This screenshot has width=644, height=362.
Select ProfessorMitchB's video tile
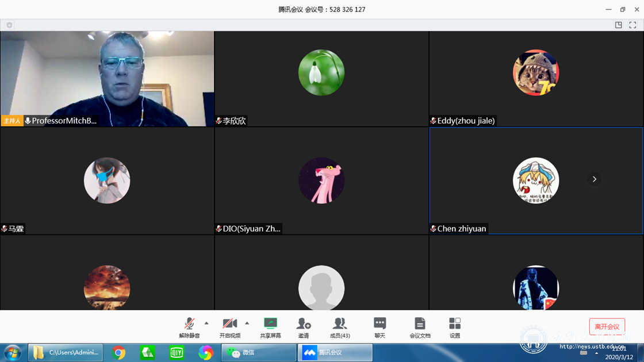click(107, 79)
